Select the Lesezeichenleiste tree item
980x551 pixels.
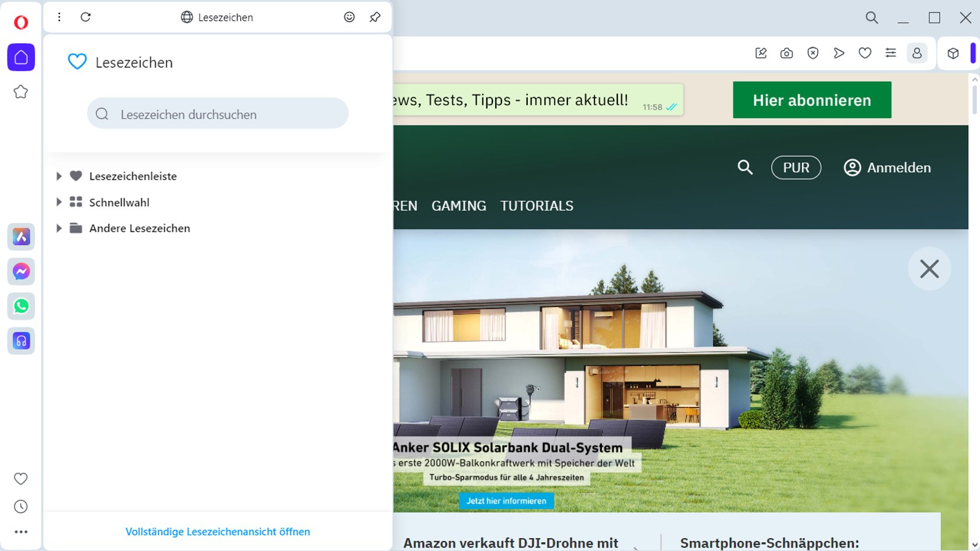133,176
